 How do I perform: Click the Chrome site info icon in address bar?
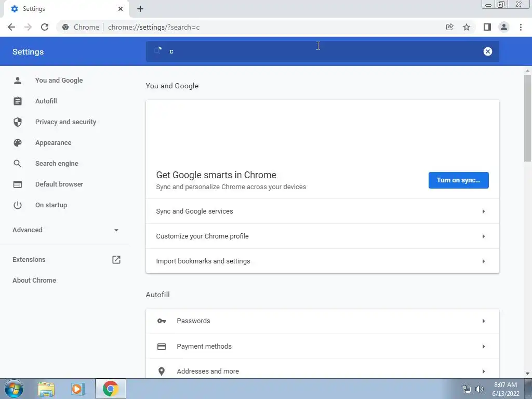click(x=65, y=27)
